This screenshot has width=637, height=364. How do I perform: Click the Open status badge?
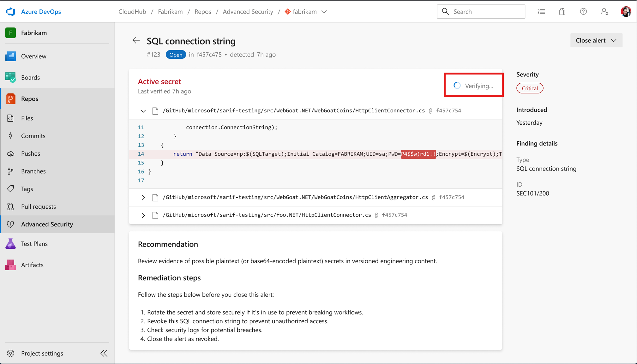[176, 55]
